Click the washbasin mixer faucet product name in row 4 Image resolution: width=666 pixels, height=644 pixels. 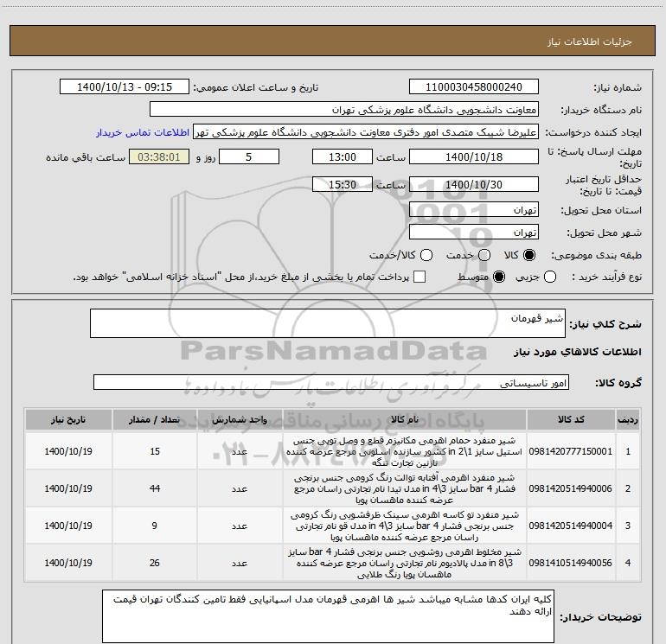point(405,563)
